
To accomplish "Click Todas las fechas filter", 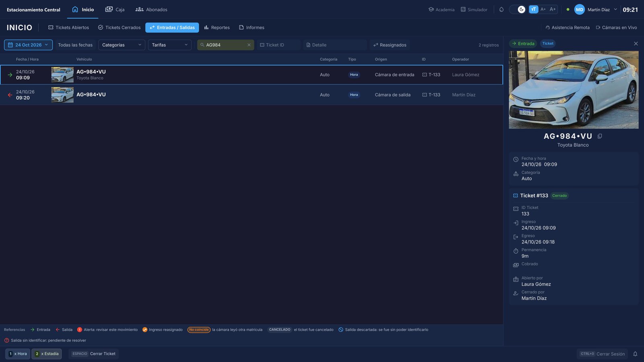I will point(75,45).
